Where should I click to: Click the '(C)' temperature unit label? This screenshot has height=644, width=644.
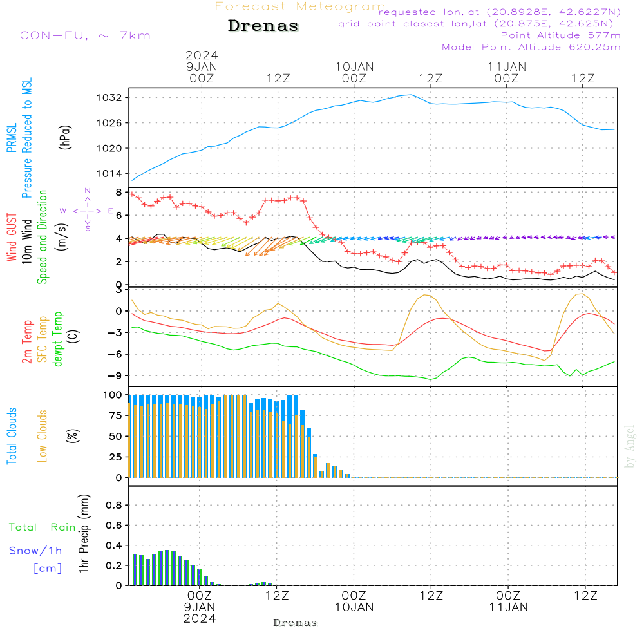[x=73, y=337]
